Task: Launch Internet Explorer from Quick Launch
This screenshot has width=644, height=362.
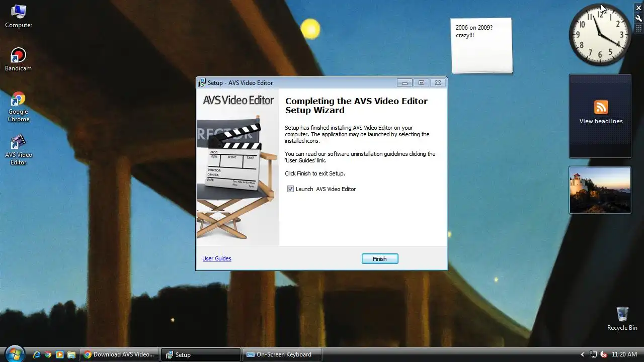Action: coord(37,354)
